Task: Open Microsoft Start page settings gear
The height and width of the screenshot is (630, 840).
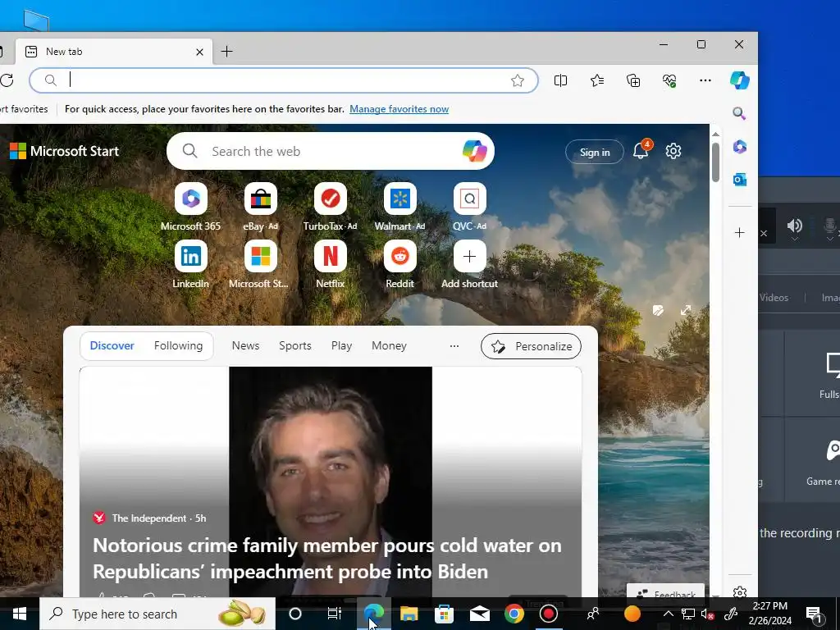Action: coord(673,151)
